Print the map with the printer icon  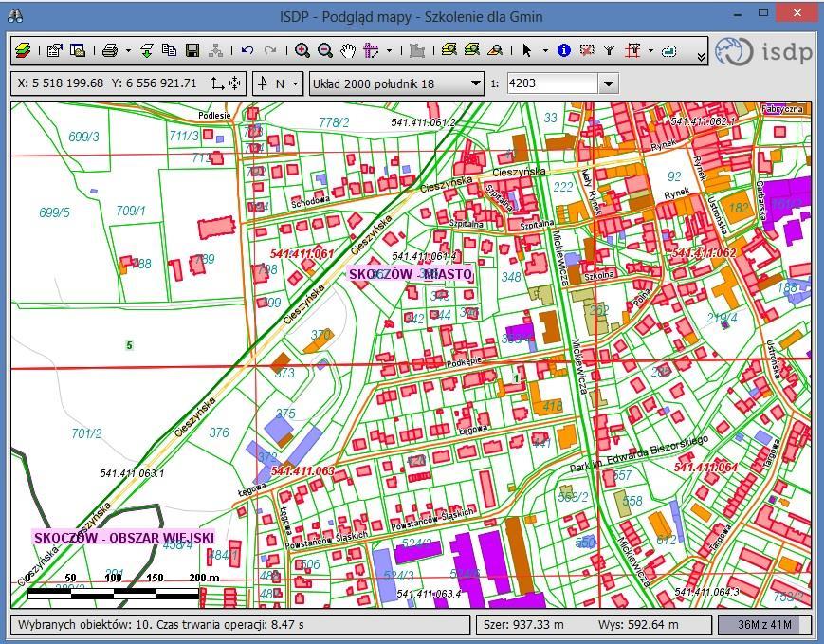(x=110, y=50)
